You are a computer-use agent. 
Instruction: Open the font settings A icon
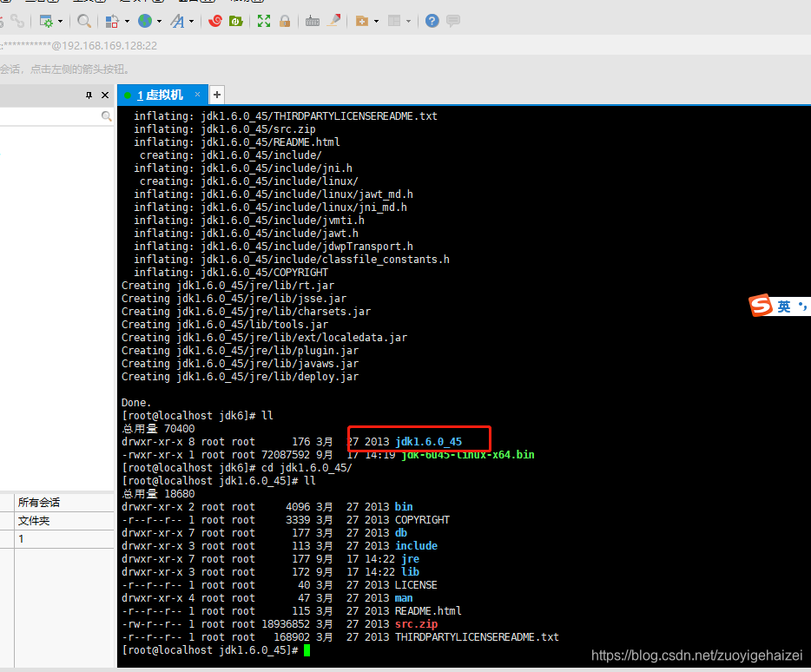coord(177,21)
